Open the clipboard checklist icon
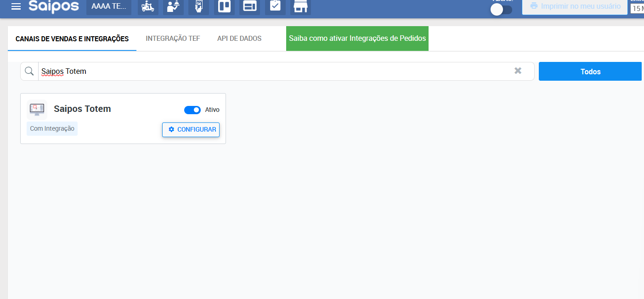 (x=275, y=7)
